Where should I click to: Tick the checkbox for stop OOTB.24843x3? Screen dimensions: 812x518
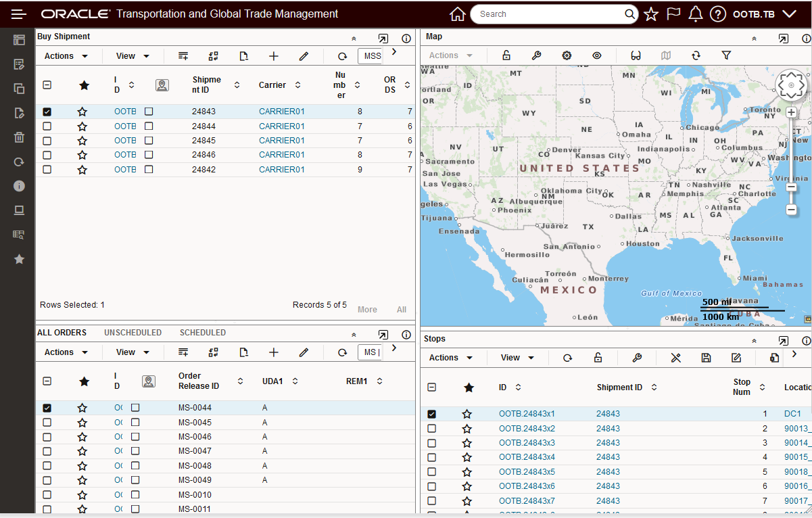[432, 443]
